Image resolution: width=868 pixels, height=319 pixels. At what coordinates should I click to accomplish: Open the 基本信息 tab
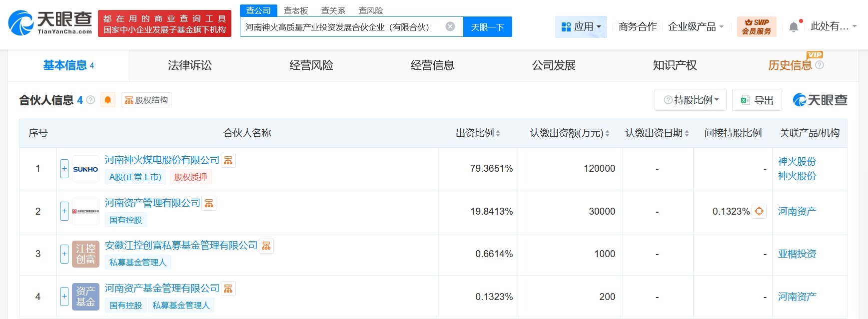tap(68, 65)
